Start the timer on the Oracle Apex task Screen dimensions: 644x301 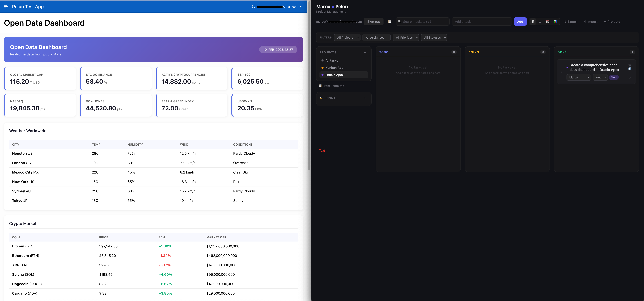click(630, 69)
